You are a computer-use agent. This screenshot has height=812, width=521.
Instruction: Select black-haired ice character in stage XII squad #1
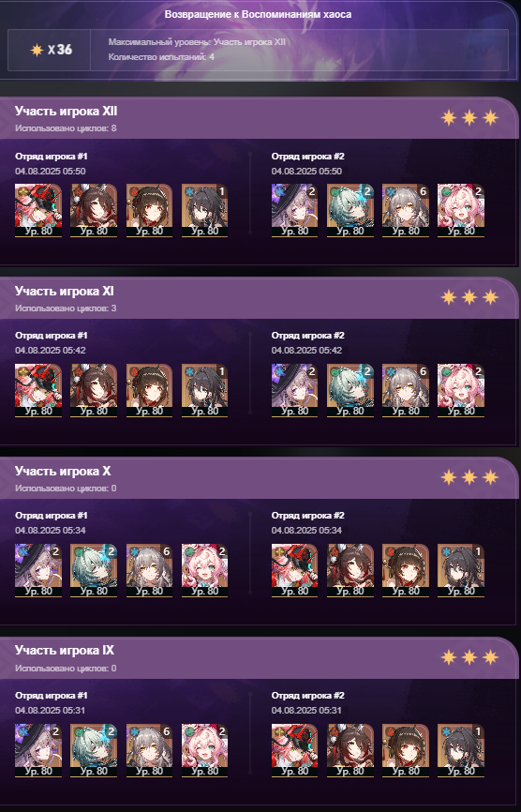click(205, 210)
